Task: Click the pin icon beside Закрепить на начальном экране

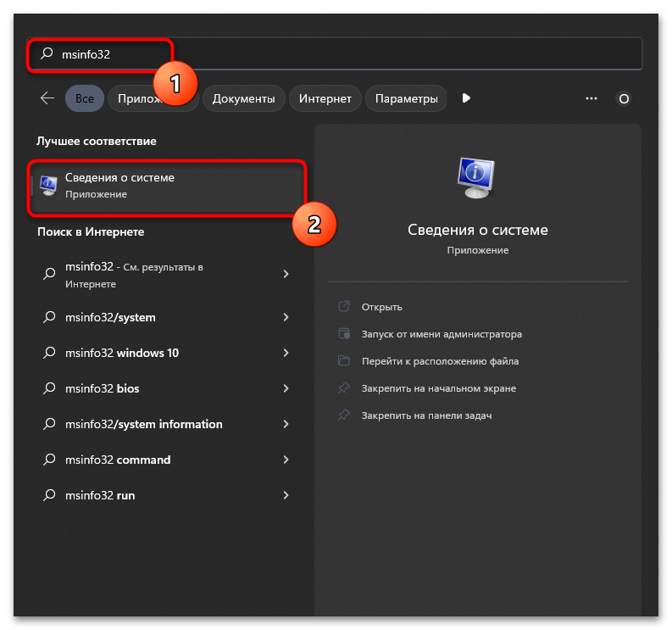Action: pyautogui.click(x=344, y=388)
